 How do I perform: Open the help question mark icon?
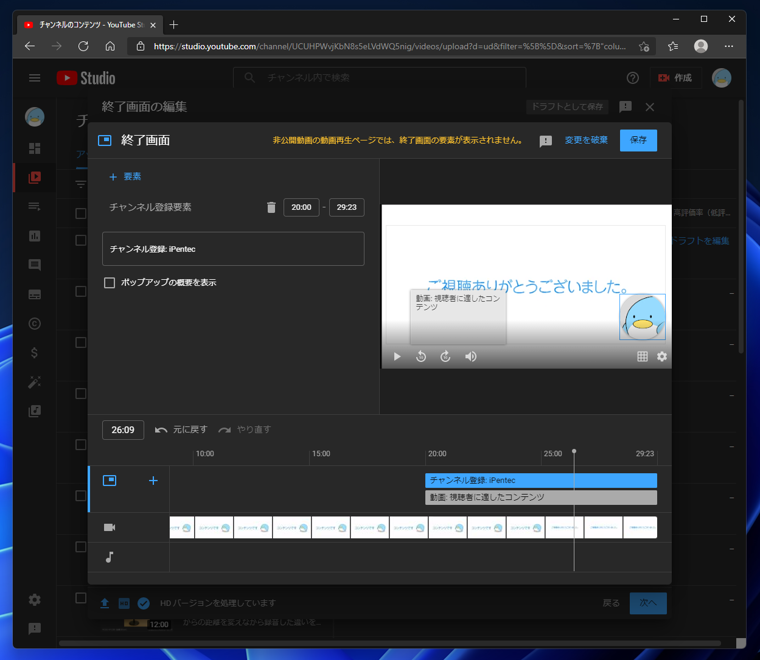coord(633,78)
